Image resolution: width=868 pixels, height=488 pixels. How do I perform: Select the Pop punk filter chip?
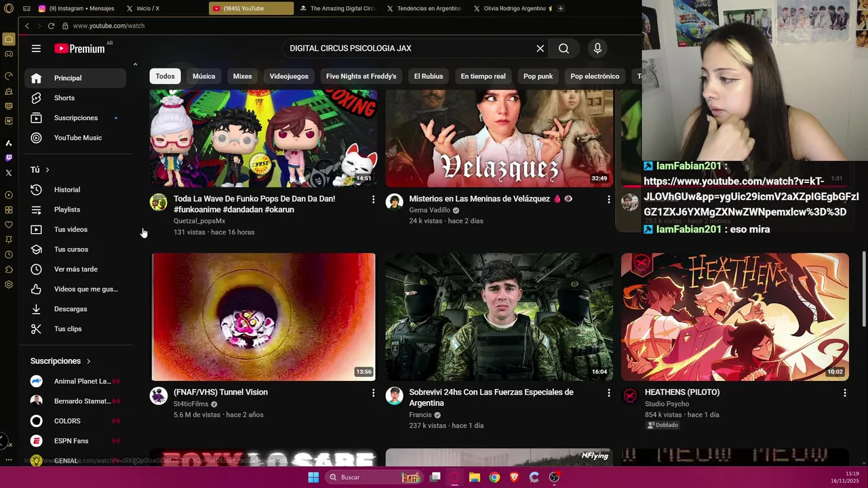coord(538,77)
